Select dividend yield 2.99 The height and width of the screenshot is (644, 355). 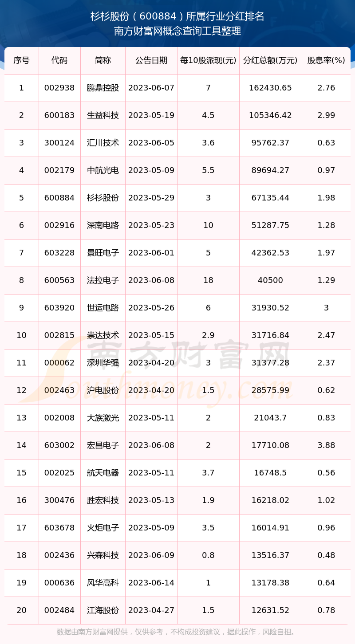click(x=326, y=115)
